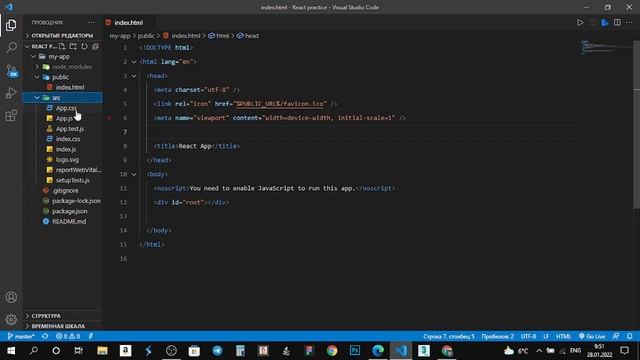This screenshot has height=360, width=640.
Task: Click the feedback icon in status bar
Action: (x=616, y=336)
